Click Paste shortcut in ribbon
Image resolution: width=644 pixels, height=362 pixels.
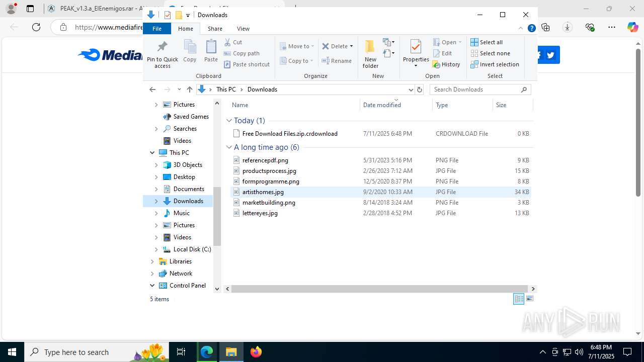(247, 64)
